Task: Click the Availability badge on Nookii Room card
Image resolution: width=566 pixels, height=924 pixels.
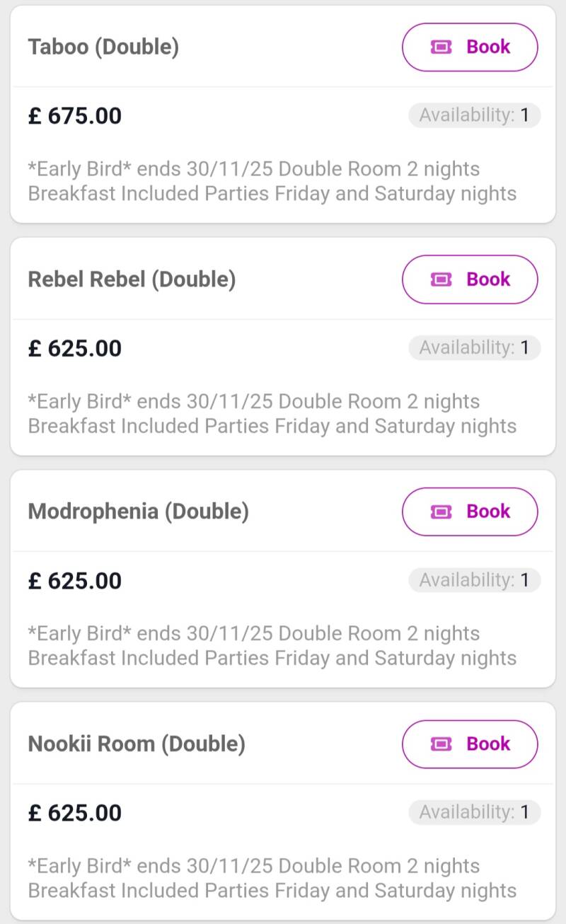Action: tap(474, 812)
